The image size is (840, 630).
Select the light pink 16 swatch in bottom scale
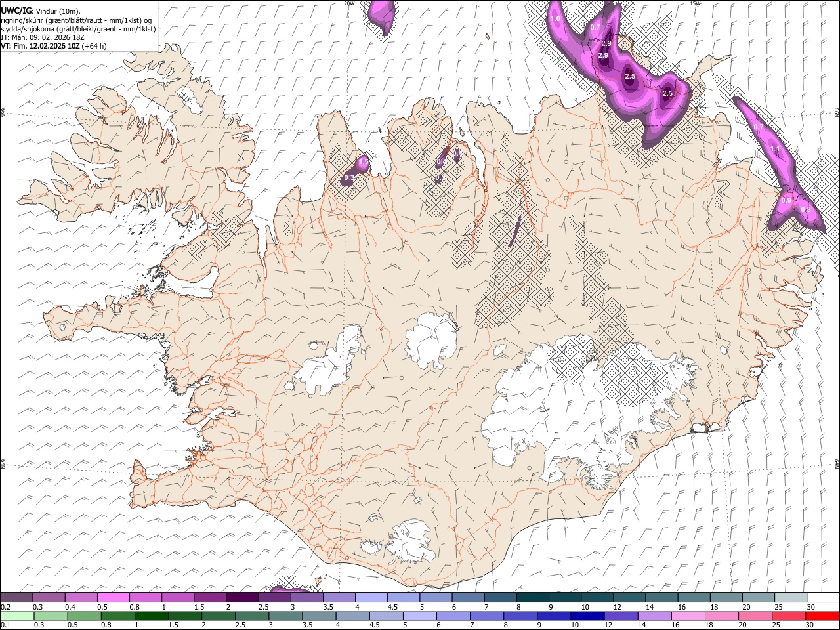pyautogui.click(x=688, y=616)
